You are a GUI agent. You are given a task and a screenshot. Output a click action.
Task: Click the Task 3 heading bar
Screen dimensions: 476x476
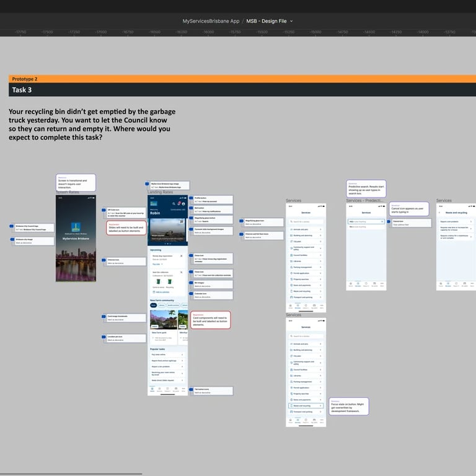tap(242, 90)
